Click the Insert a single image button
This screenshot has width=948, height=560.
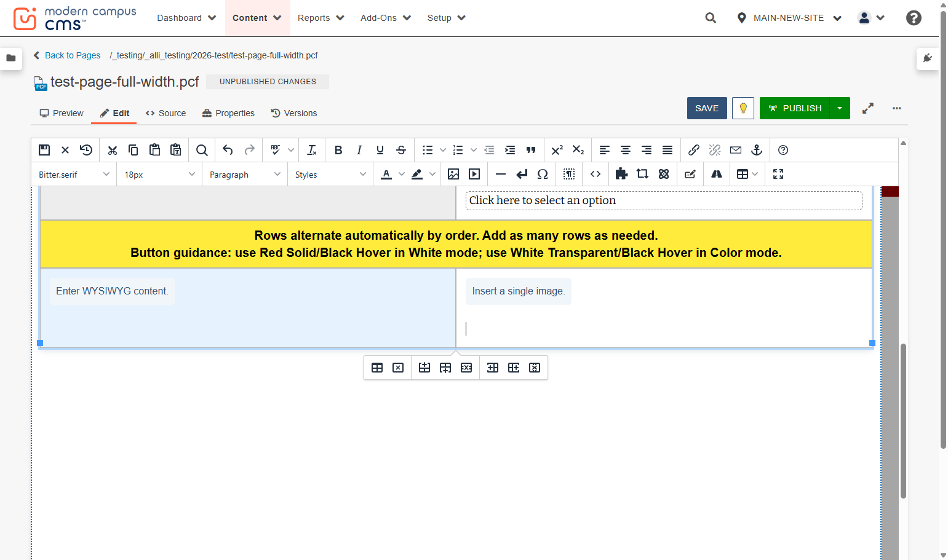[x=519, y=291]
